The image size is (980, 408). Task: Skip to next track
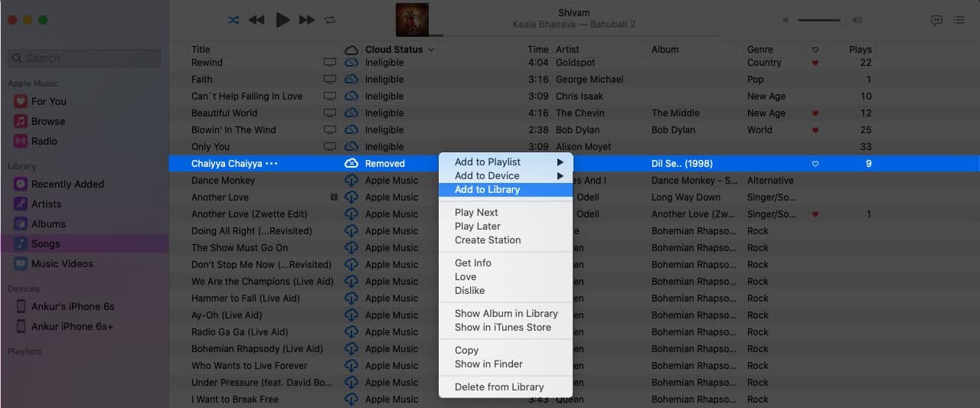[x=307, y=20]
